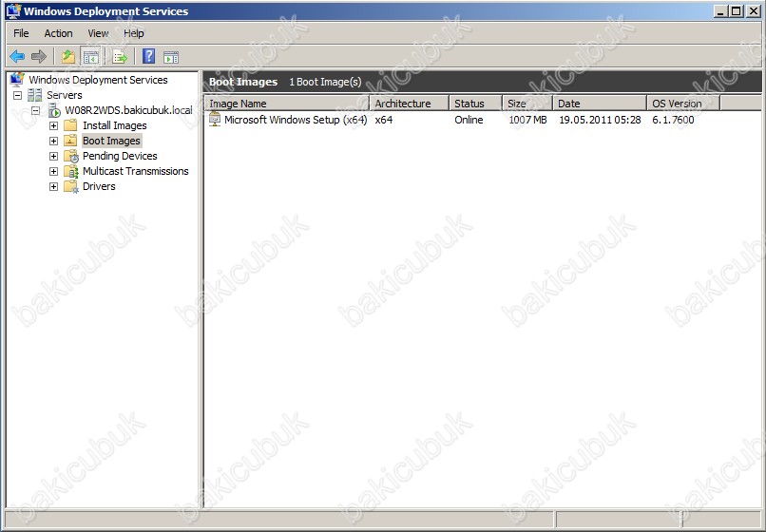Click the Export List toolbar icon
Viewport: 766px width, 532px height.
coord(120,57)
